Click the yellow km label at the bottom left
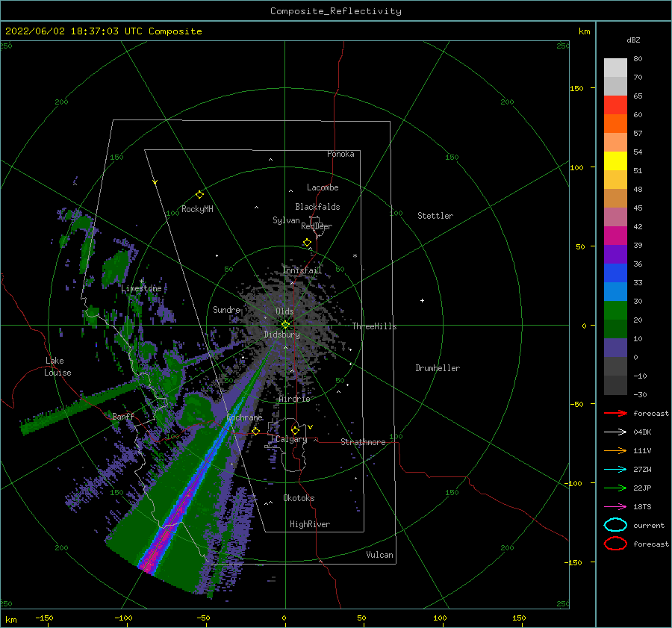The height and width of the screenshot is (628, 672). click(11, 620)
